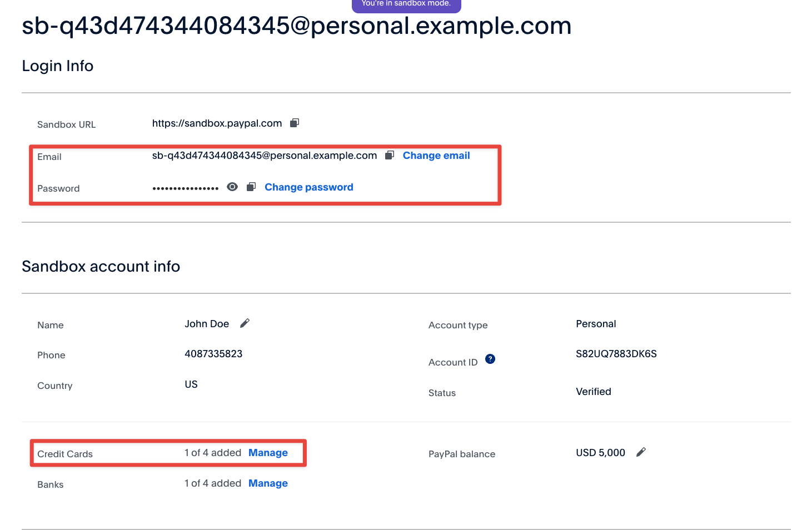Edit the PayPal balance amount
Viewport: 812px width, 530px height.
pos(641,452)
